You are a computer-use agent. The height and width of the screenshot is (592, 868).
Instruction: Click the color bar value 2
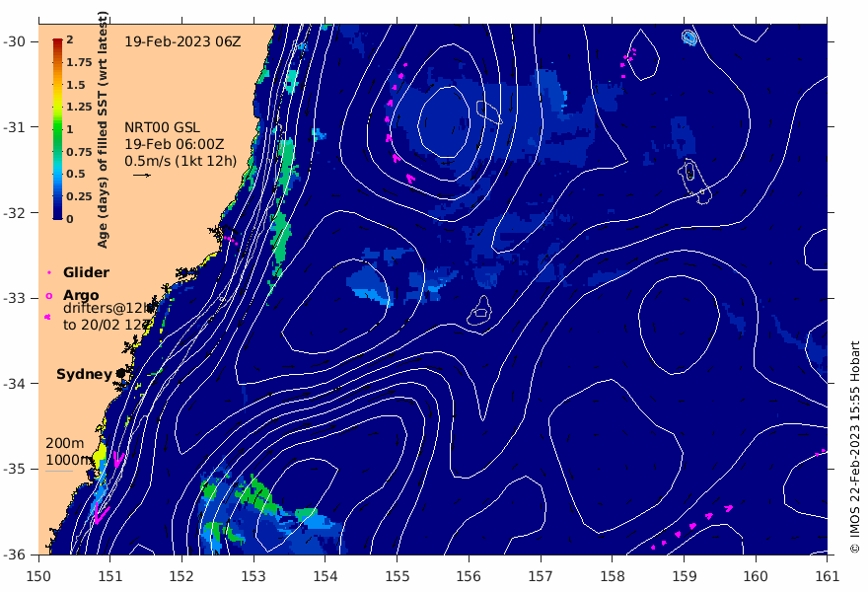[70, 39]
